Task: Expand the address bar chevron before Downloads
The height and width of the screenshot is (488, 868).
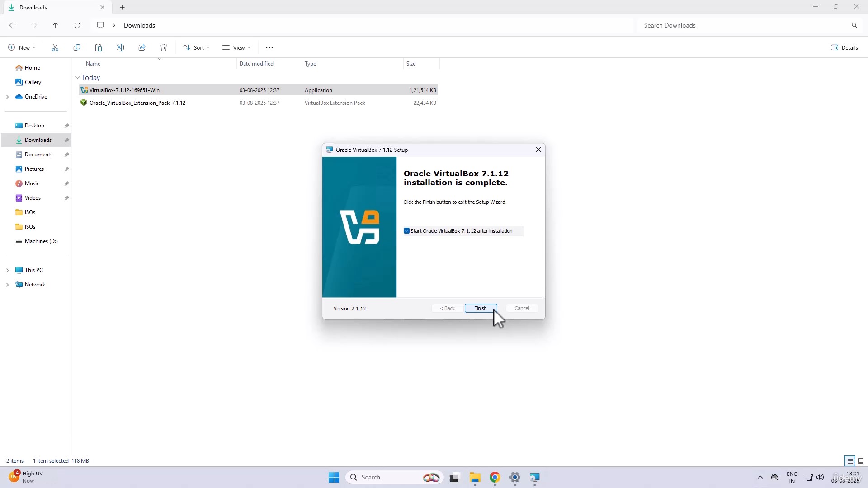Action: [x=114, y=25]
